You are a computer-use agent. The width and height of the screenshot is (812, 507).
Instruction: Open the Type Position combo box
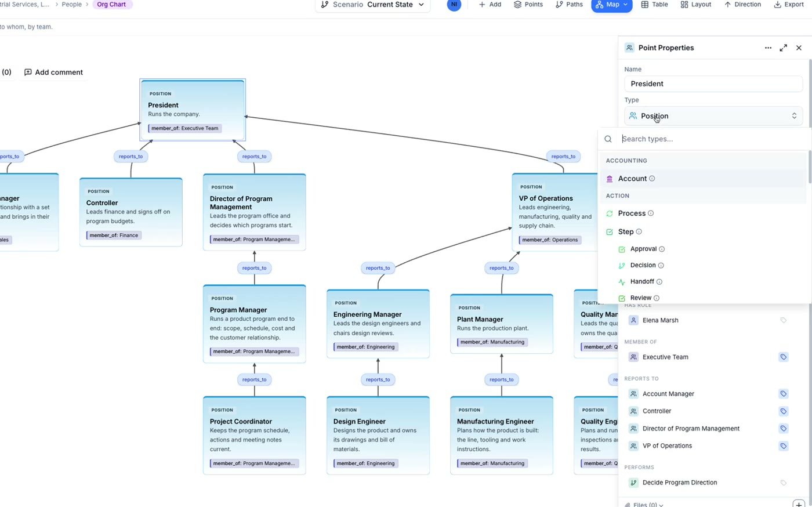tap(713, 116)
